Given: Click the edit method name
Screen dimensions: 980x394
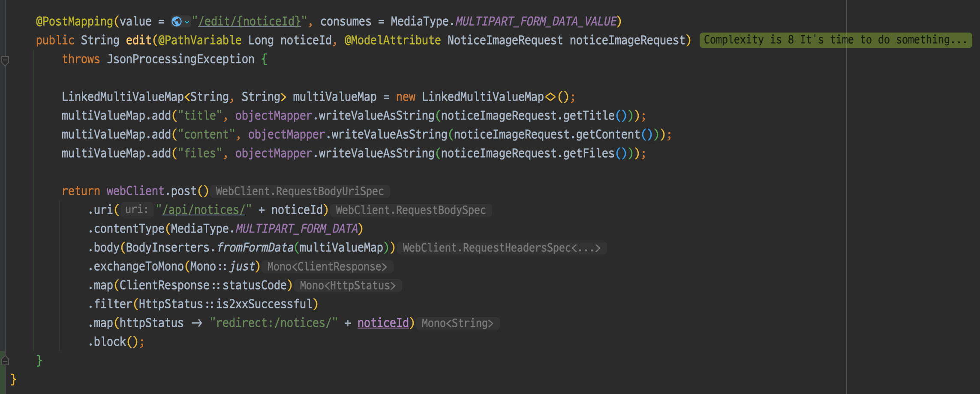Looking at the screenshot, I should point(138,40).
